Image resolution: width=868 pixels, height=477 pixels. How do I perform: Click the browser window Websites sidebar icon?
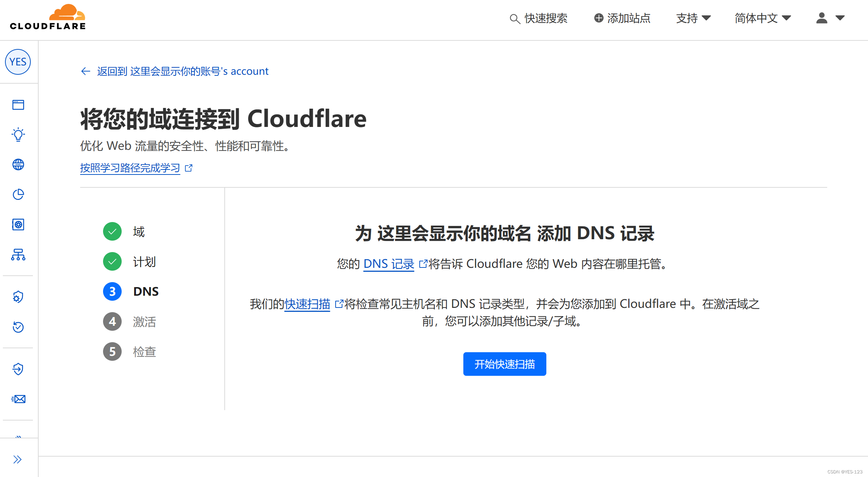[x=18, y=105]
